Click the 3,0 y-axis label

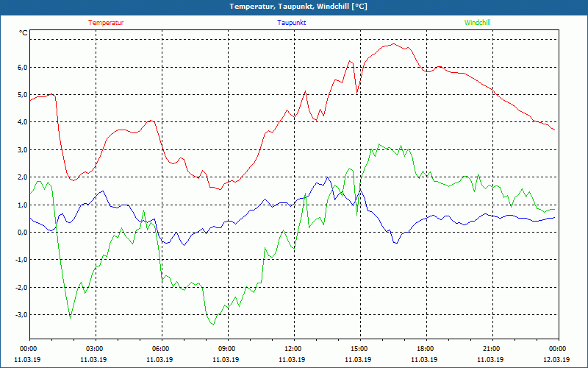pyautogui.click(x=22, y=150)
